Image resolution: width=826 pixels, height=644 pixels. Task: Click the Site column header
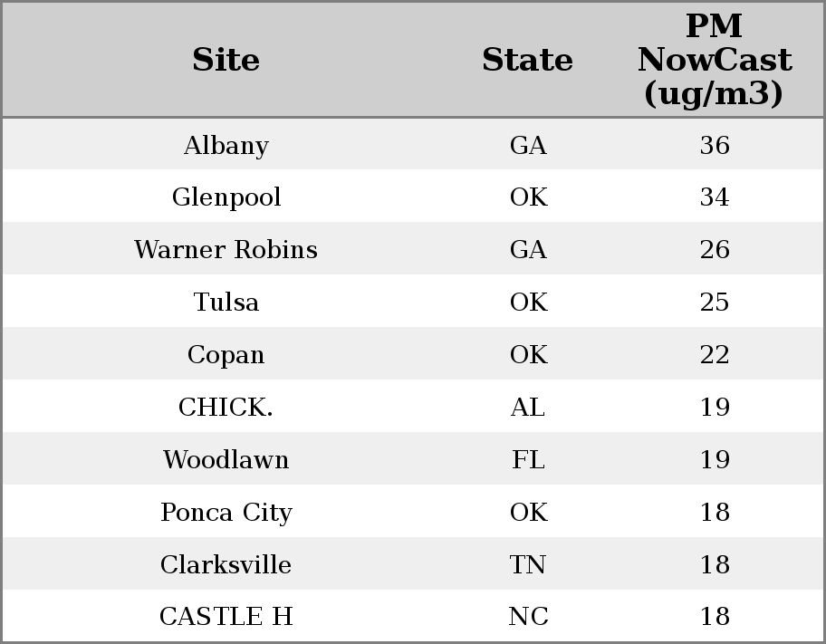(226, 60)
